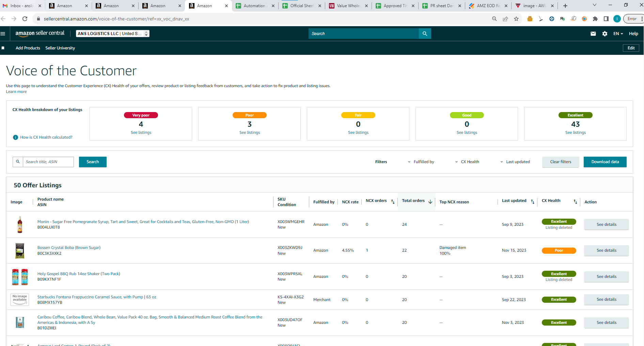Open the ANS LOGISTICS LLC account selector
Viewport: 644px width, 346px height.
pos(113,33)
